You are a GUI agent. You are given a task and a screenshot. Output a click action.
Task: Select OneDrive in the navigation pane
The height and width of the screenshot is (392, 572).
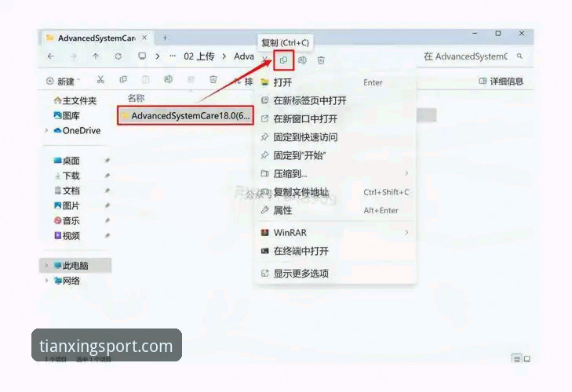pos(77,130)
